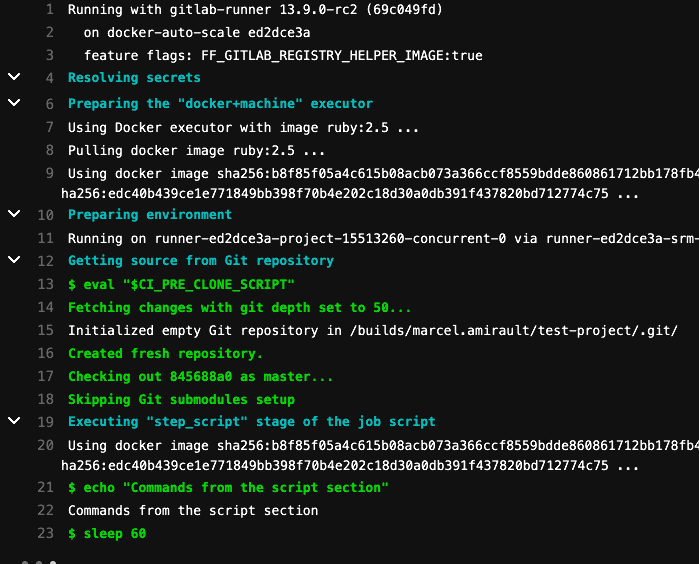Collapse the Executing step_script section chevron
This screenshot has height=564, width=699.
(x=14, y=420)
